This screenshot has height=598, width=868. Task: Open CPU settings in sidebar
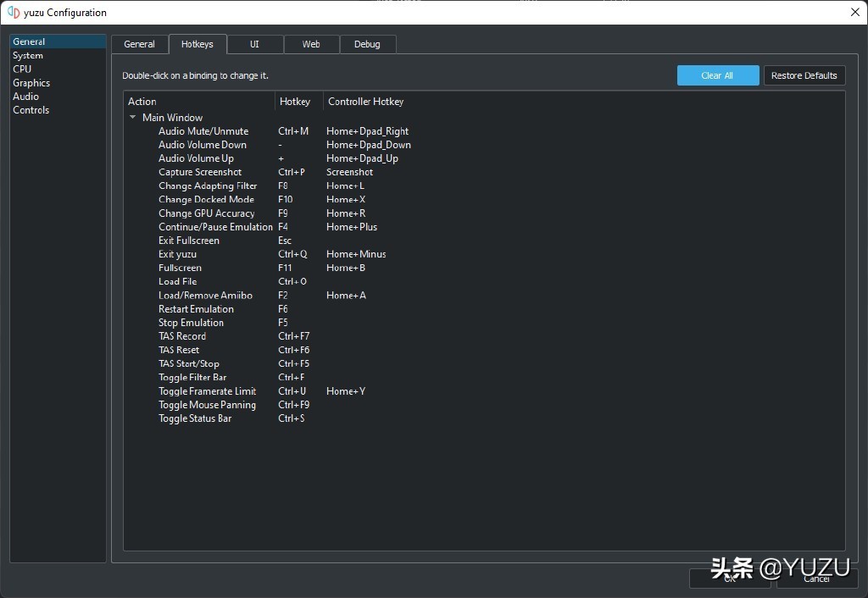[x=58, y=69]
